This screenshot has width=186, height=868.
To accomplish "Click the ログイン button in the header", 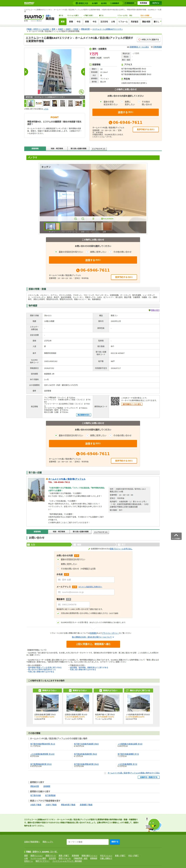I will 156,3.
